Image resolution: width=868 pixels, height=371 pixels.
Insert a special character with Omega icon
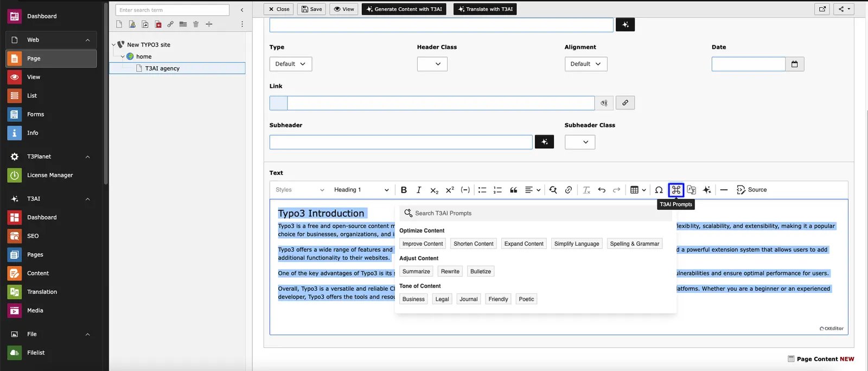659,190
